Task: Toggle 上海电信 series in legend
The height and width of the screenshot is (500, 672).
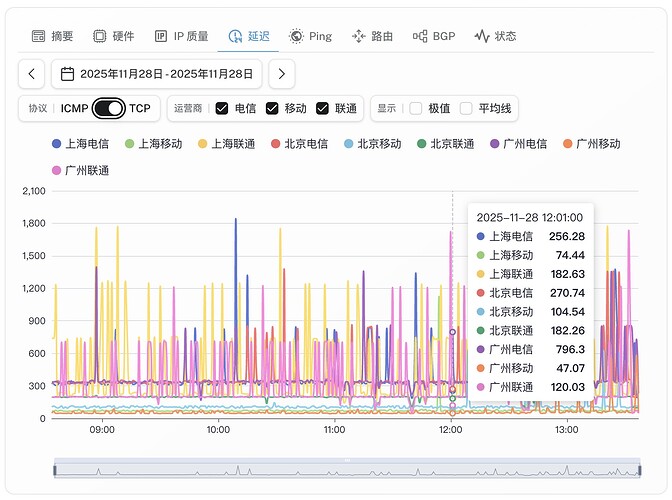Action: [81, 144]
